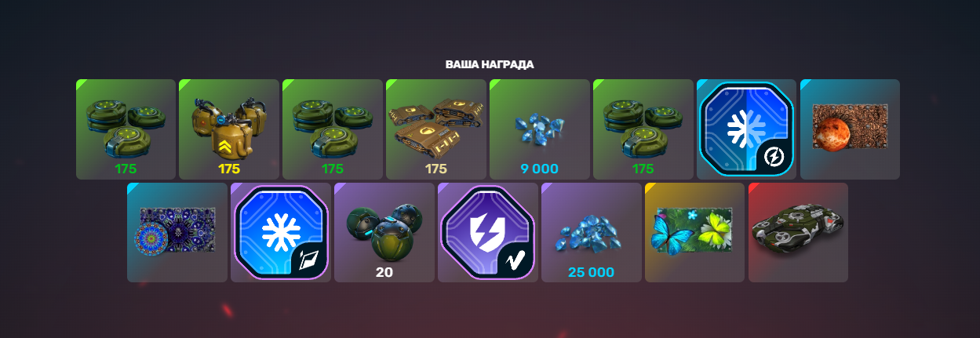Click the tan '175' under the batteries
This screenshot has width=980, height=338.
(435, 169)
